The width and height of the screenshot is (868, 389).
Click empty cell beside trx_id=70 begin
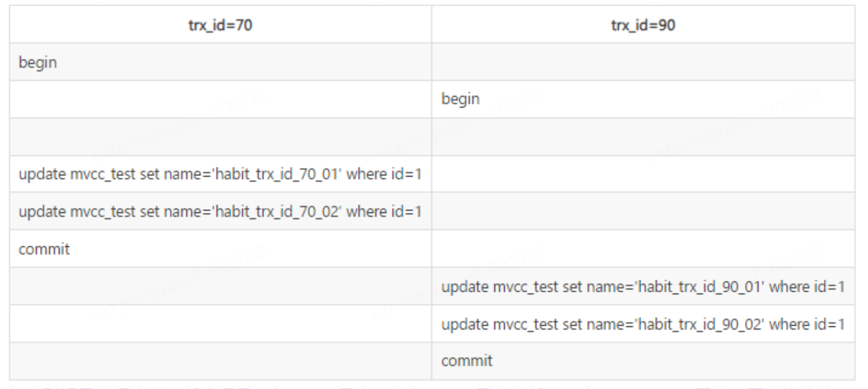[x=644, y=63]
